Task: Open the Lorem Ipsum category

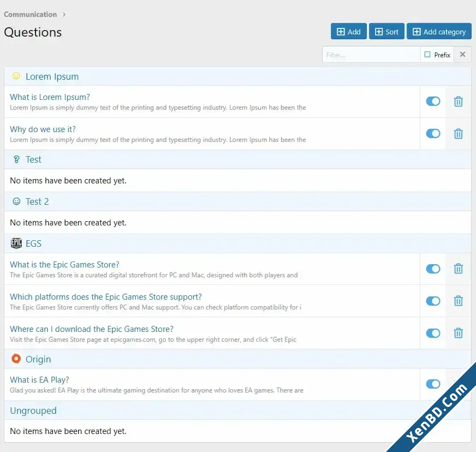Action: click(x=52, y=76)
